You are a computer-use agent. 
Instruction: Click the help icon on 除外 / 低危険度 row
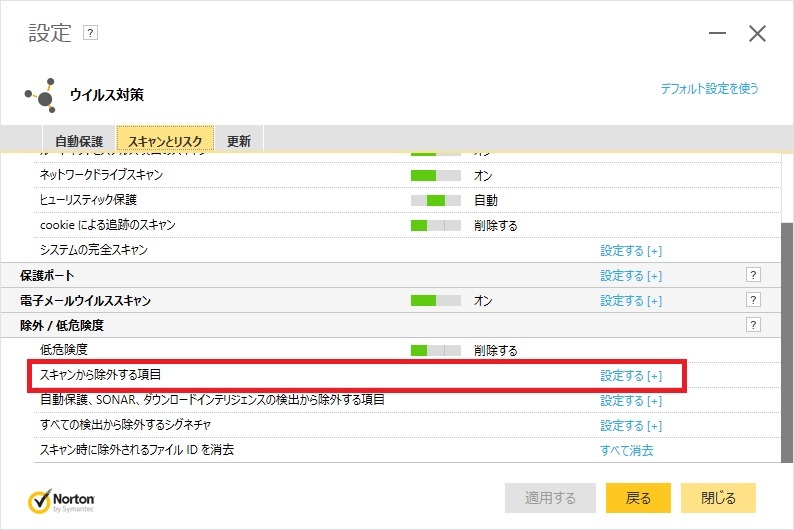point(753,325)
